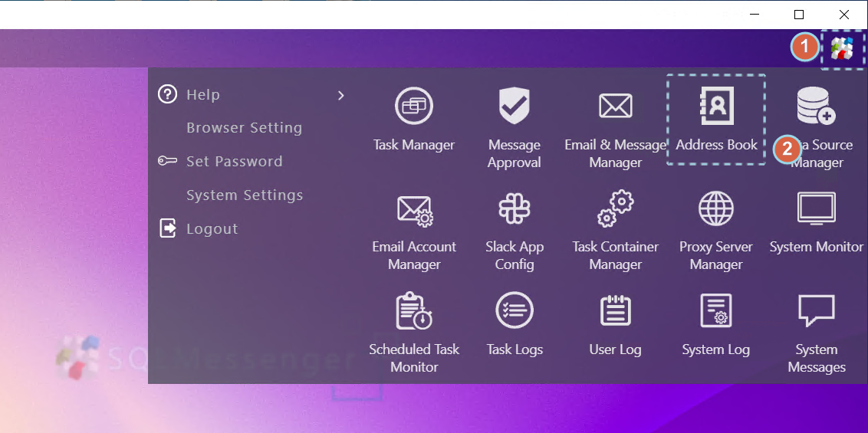Open Message Approval shield icon
Screen dimensions: 868x433
point(515,105)
